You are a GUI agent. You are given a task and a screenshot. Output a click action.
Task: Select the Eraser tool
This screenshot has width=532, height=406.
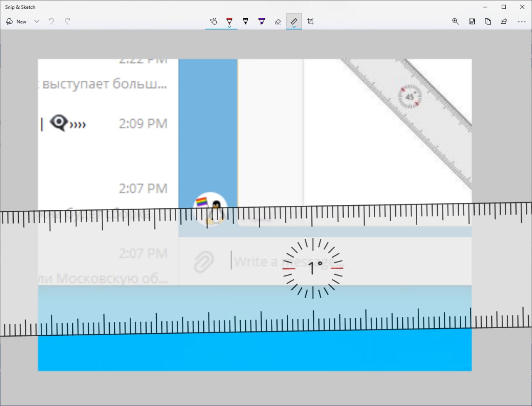(x=278, y=21)
